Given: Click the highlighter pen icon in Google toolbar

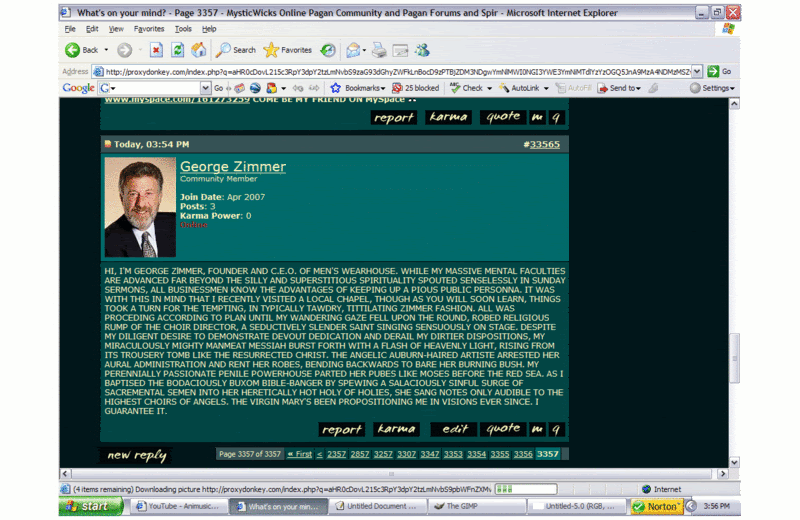Looking at the screenshot, I should 653,88.
